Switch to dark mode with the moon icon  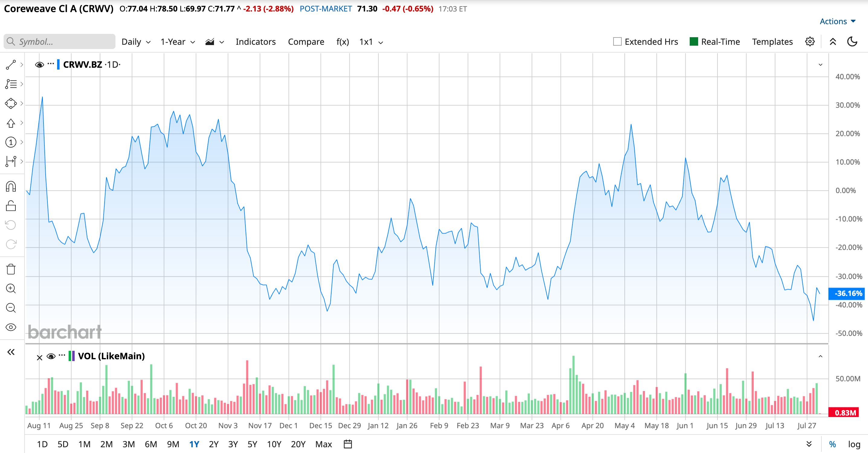[852, 41]
